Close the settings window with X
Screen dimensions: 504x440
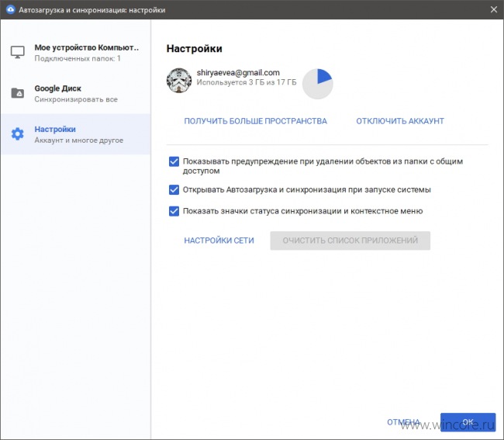point(494,9)
